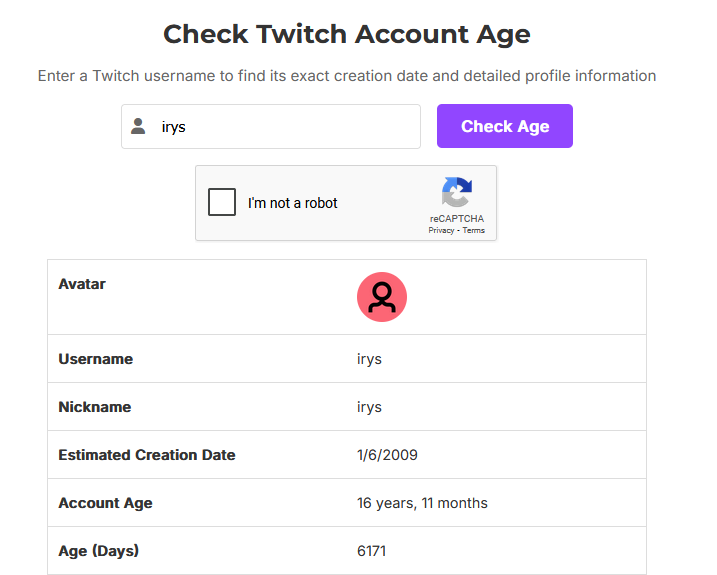Click the "irys" value in the Username row

(x=369, y=359)
